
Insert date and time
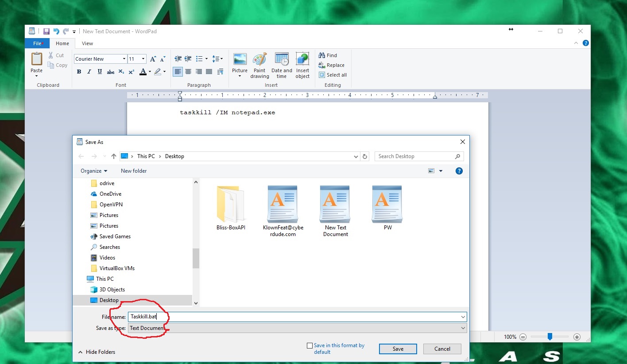tap(282, 66)
